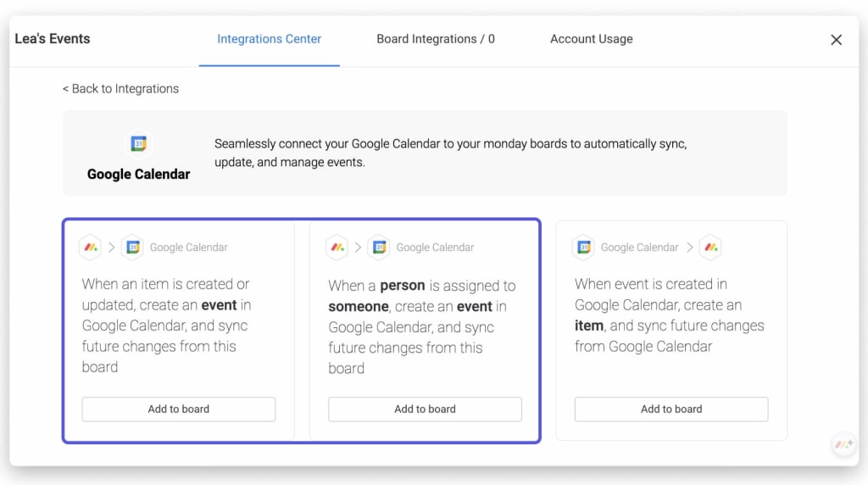The image size is (868, 485).
Task: Close the integrations dialog with X
Action: click(x=836, y=40)
